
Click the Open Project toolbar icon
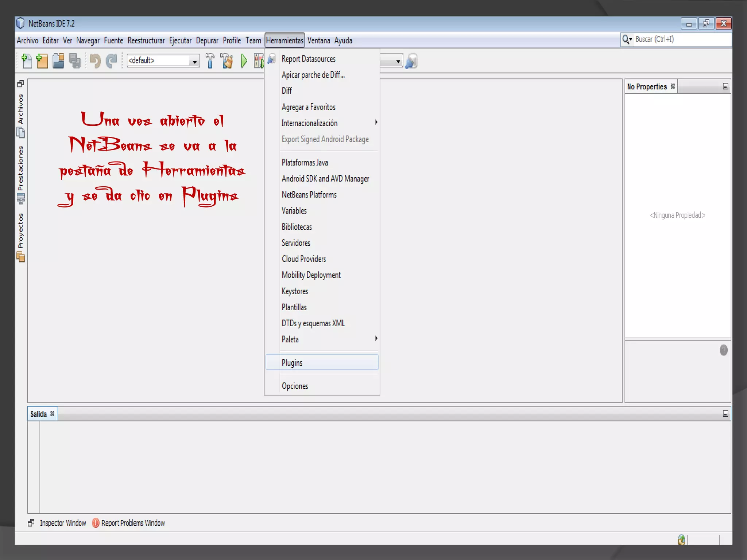coord(58,61)
